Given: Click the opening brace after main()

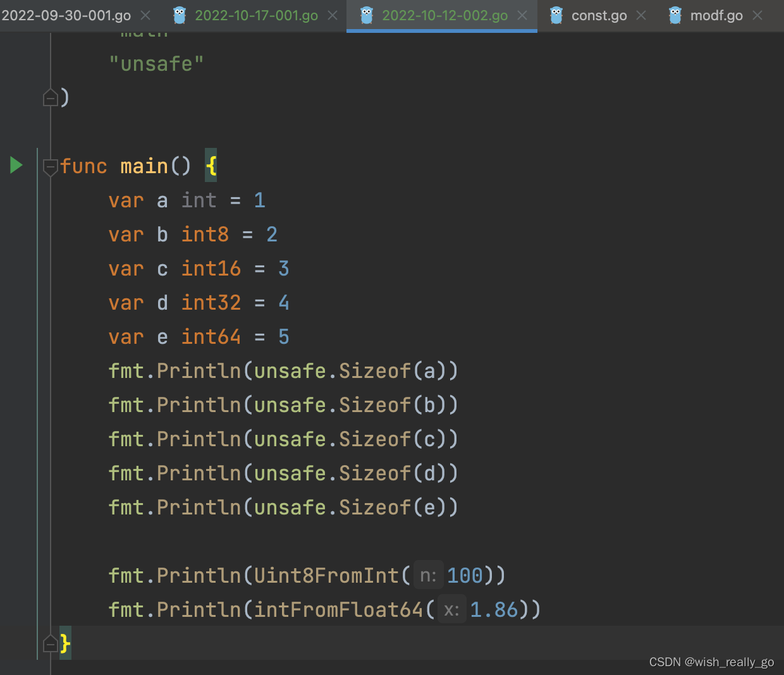Looking at the screenshot, I should click(211, 166).
